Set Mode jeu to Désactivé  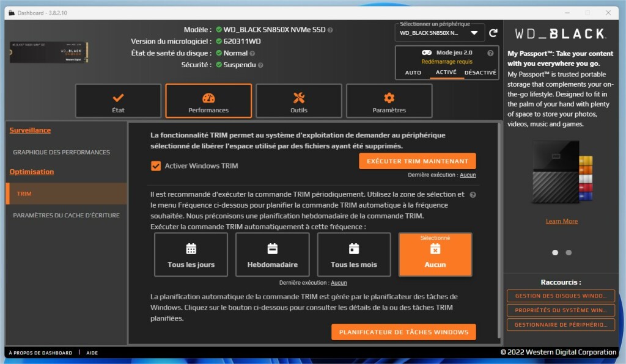(x=481, y=73)
